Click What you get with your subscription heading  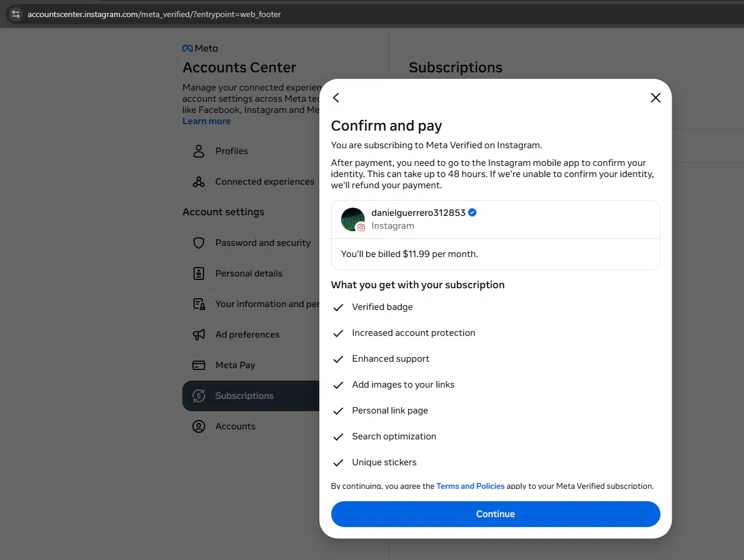pos(418,285)
